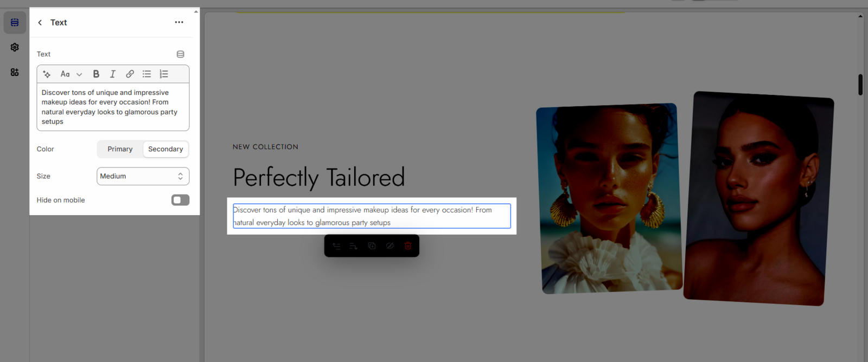The image size is (868, 362).
Task: Click inside the text description editor field
Action: pos(113,107)
